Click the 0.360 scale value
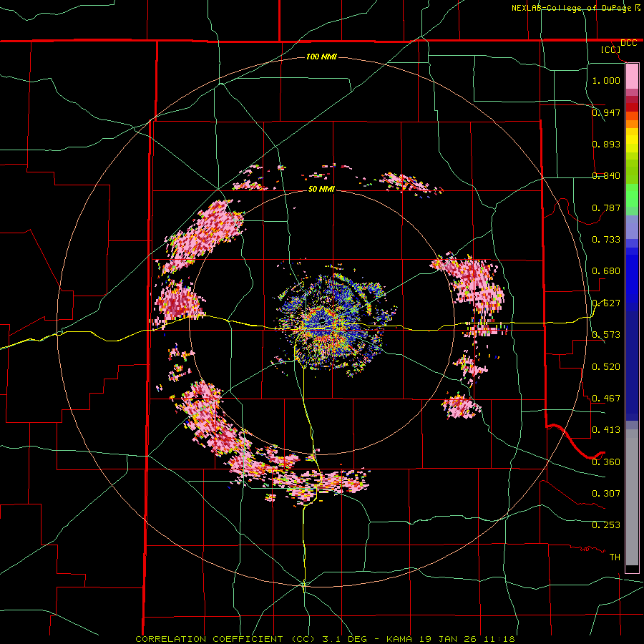 point(606,462)
